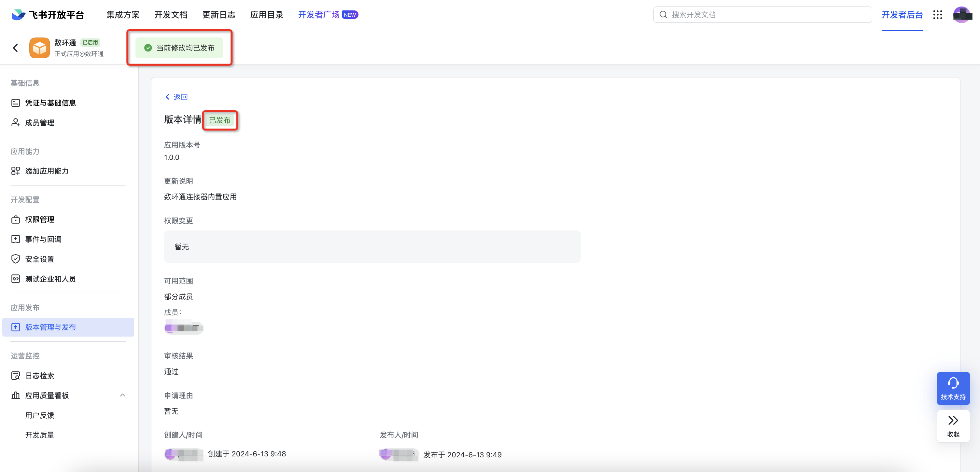This screenshot has height=472, width=980.
Task: Click the green check icon in publish notice
Action: pos(148,48)
